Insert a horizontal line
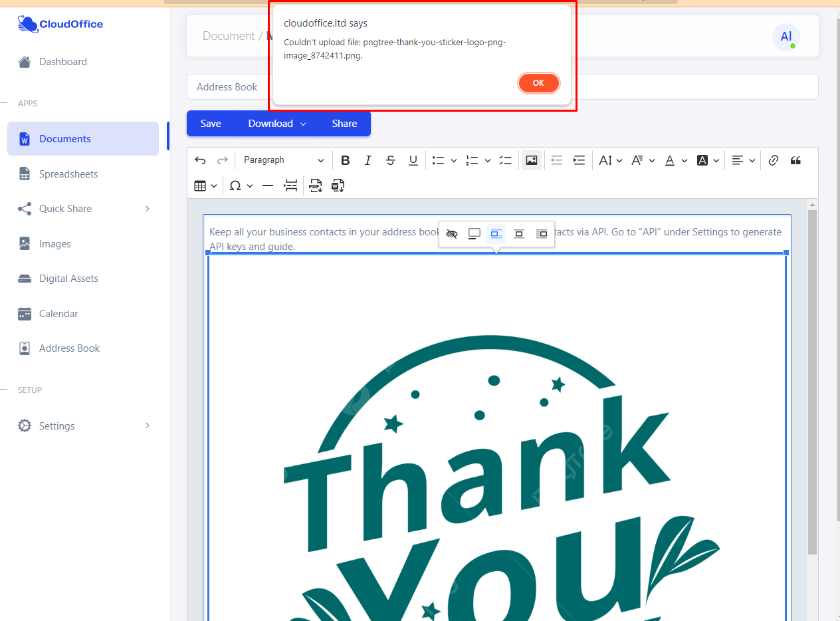 click(268, 186)
